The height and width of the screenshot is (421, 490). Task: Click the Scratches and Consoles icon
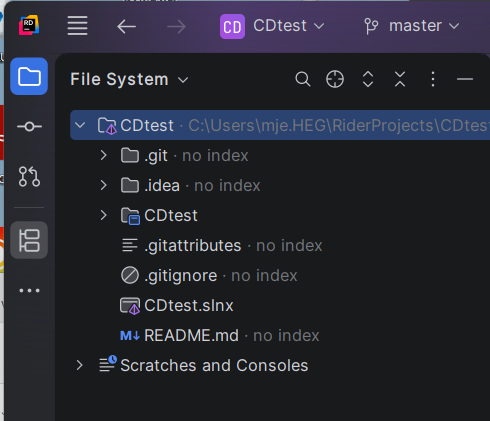108,364
